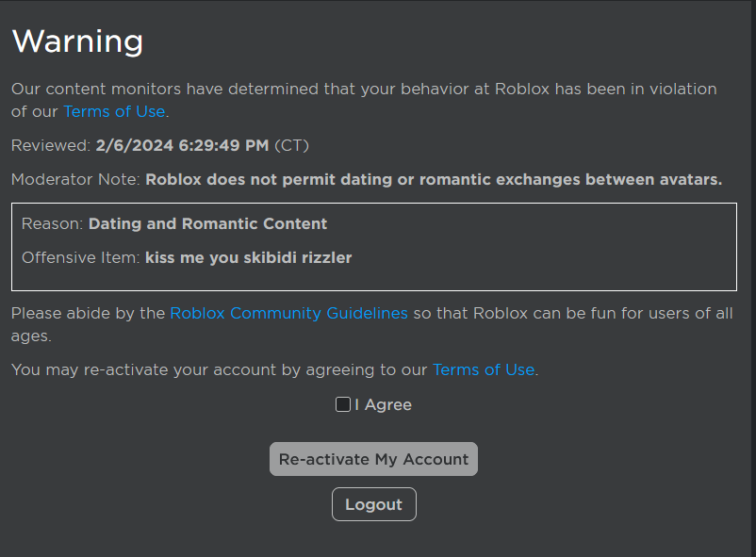Click the bold moderator note sentence

coord(434,179)
